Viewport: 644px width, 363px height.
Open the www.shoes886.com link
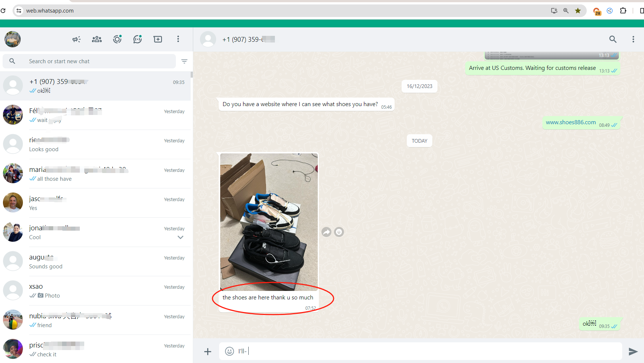point(570,122)
